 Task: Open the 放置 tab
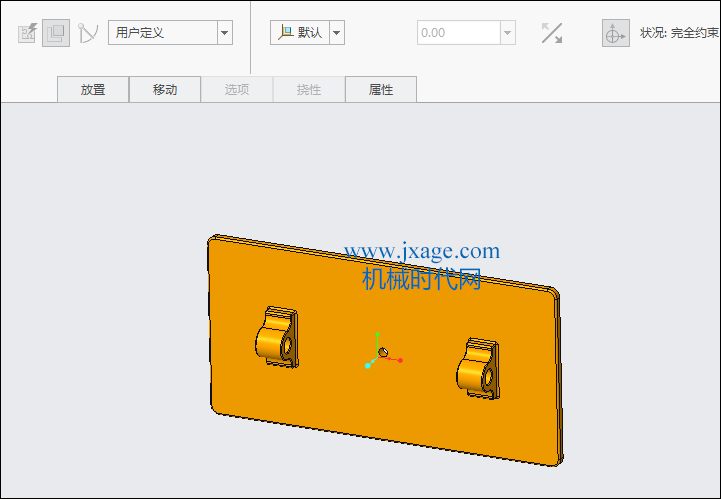pyautogui.click(x=93, y=89)
